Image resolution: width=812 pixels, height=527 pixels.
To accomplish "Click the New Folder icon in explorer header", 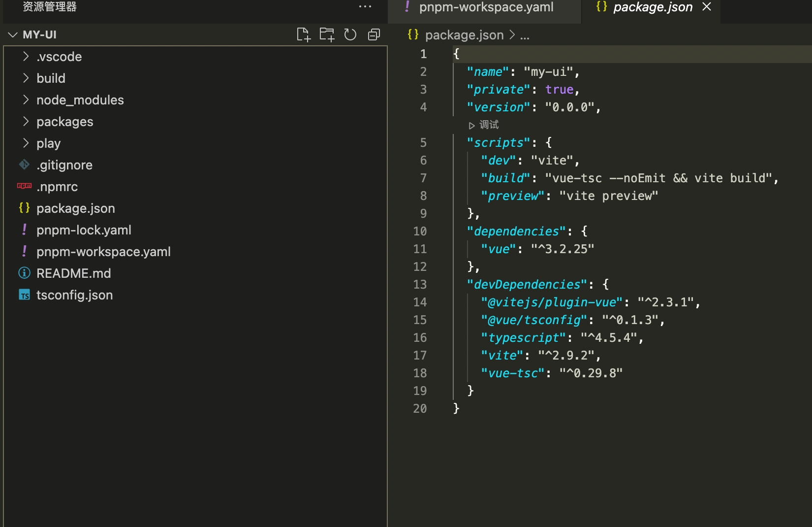I will [x=327, y=34].
